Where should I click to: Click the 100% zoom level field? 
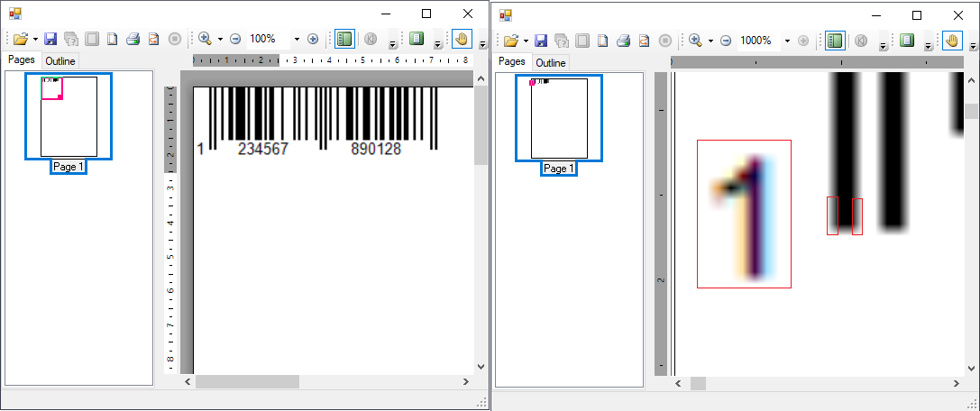pos(269,39)
